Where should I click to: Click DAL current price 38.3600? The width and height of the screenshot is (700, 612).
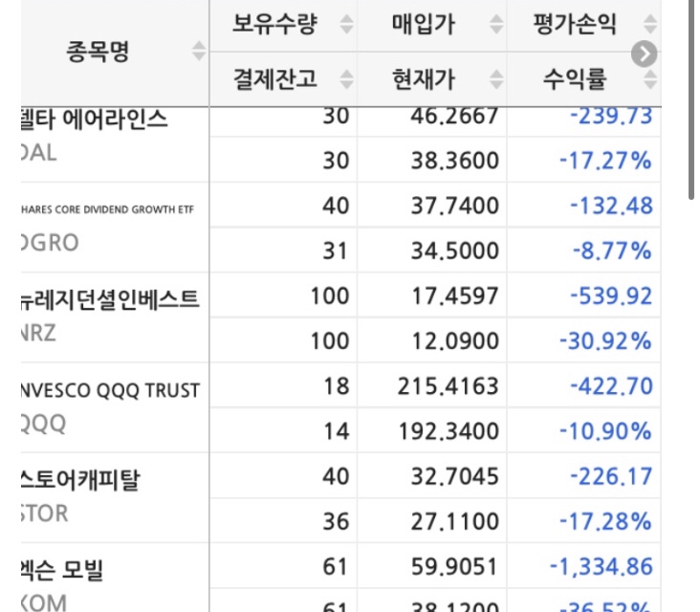[x=454, y=161]
